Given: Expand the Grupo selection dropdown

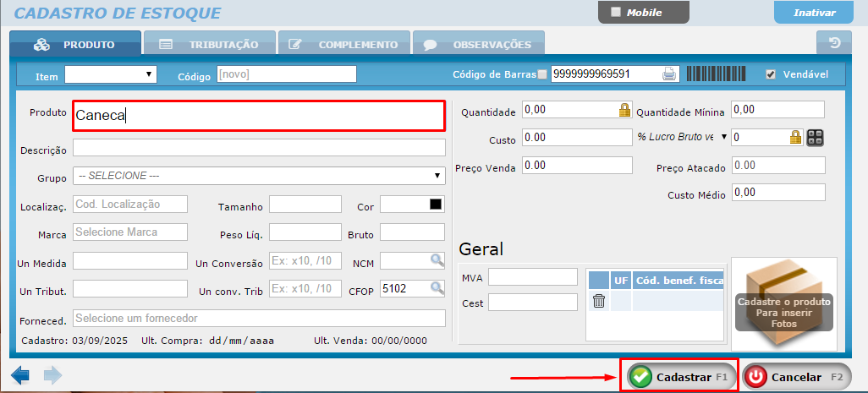Looking at the screenshot, I should pos(259,176).
